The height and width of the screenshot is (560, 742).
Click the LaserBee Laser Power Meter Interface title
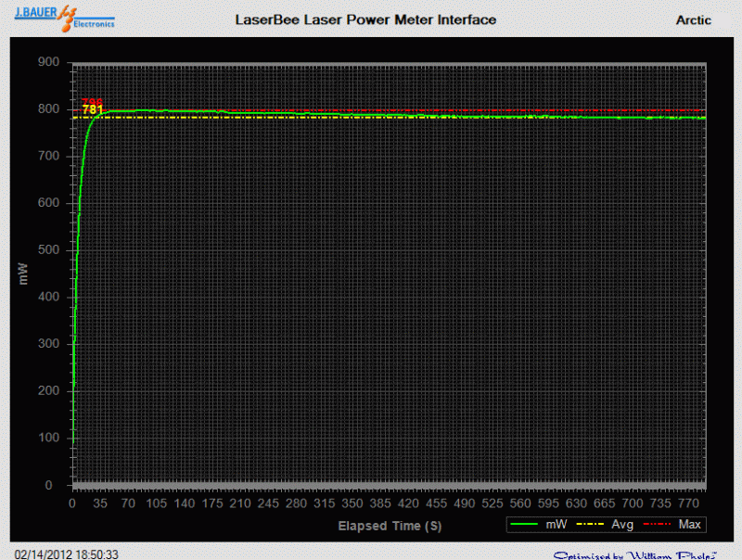coord(365,19)
